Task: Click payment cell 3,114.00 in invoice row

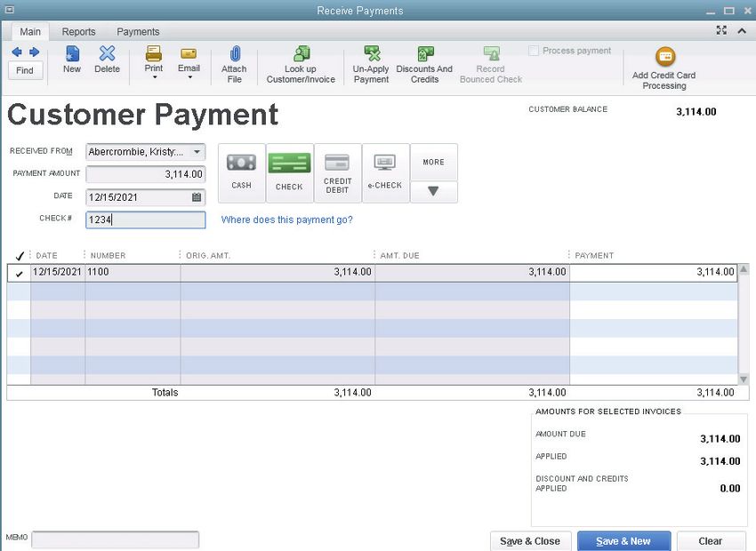Action: [654, 272]
